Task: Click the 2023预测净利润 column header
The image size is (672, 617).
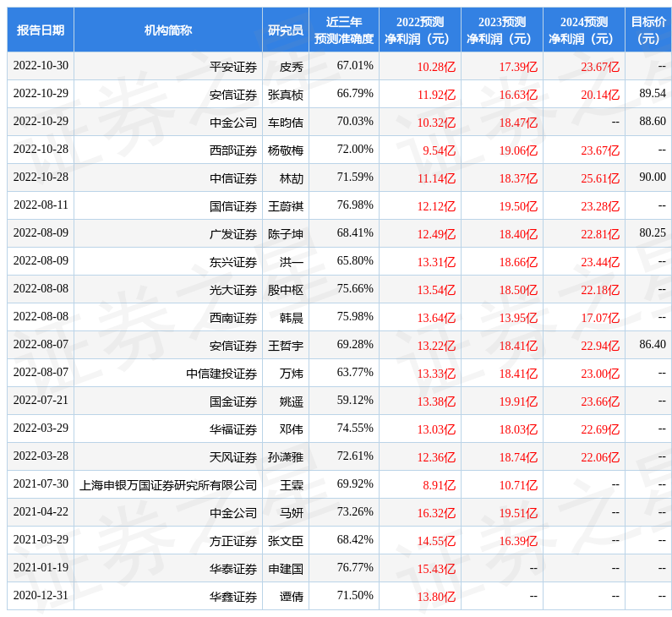Action: point(502,30)
